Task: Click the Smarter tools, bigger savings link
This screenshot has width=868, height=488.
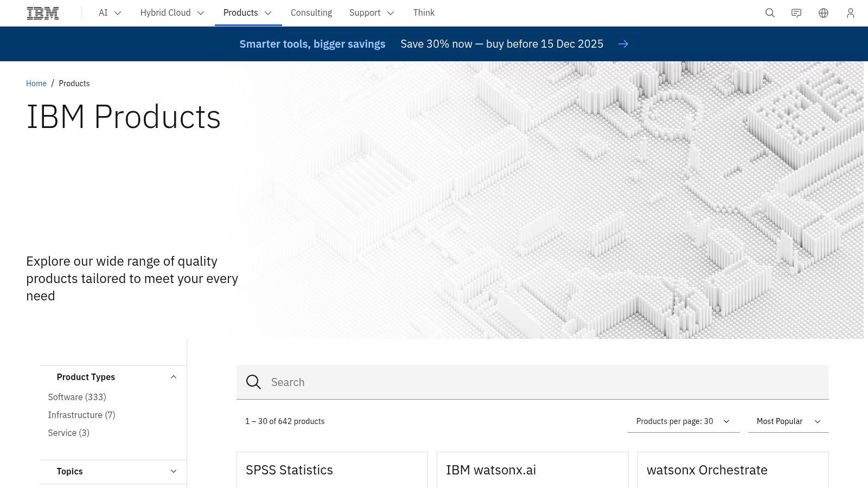Action: pyautogui.click(x=312, y=44)
